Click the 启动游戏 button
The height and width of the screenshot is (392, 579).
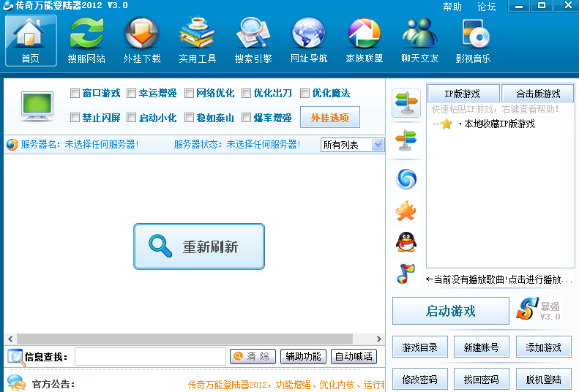click(x=451, y=311)
